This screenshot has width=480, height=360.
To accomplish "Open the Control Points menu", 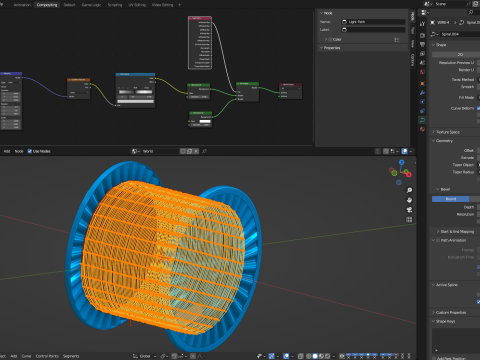I will point(47,356).
